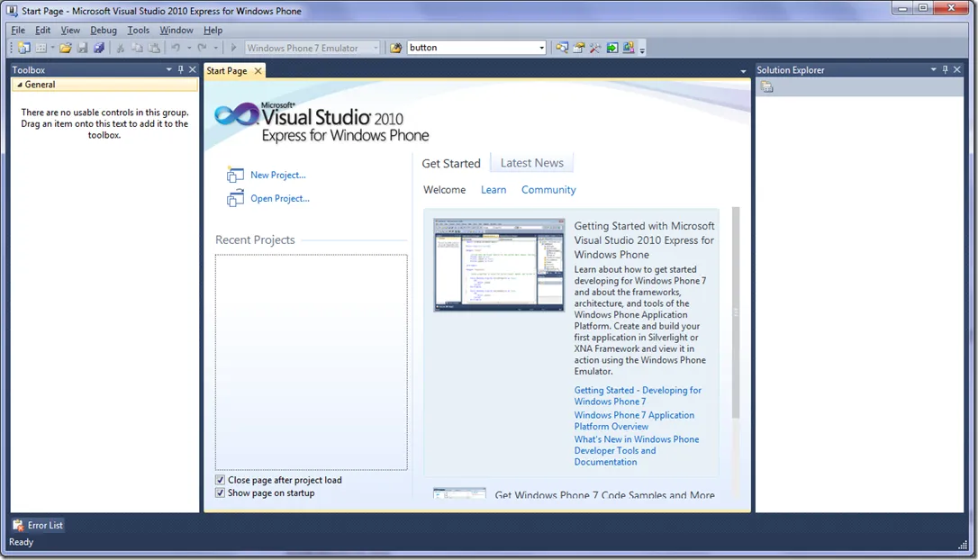Collapse the General group in Toolbox
Image resolution: width=978 pixels, height=560 pixels.
(x=19, y=85)
